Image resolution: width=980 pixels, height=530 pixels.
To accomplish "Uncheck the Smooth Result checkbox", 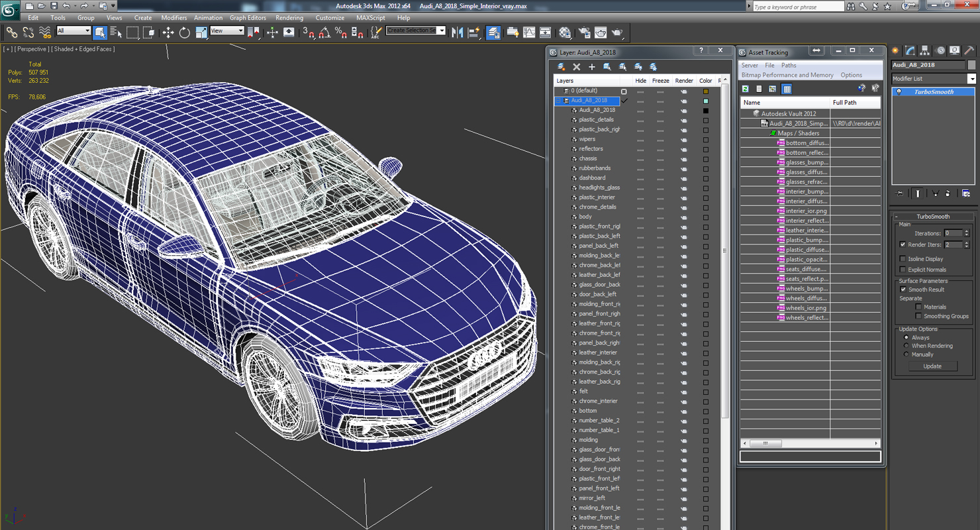I will point(903,290).
